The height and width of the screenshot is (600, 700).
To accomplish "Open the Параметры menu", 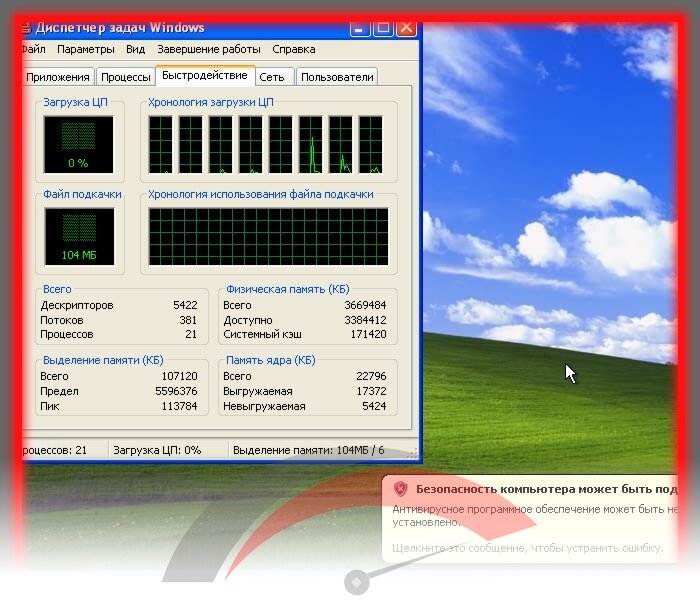I will click(86, 49).
